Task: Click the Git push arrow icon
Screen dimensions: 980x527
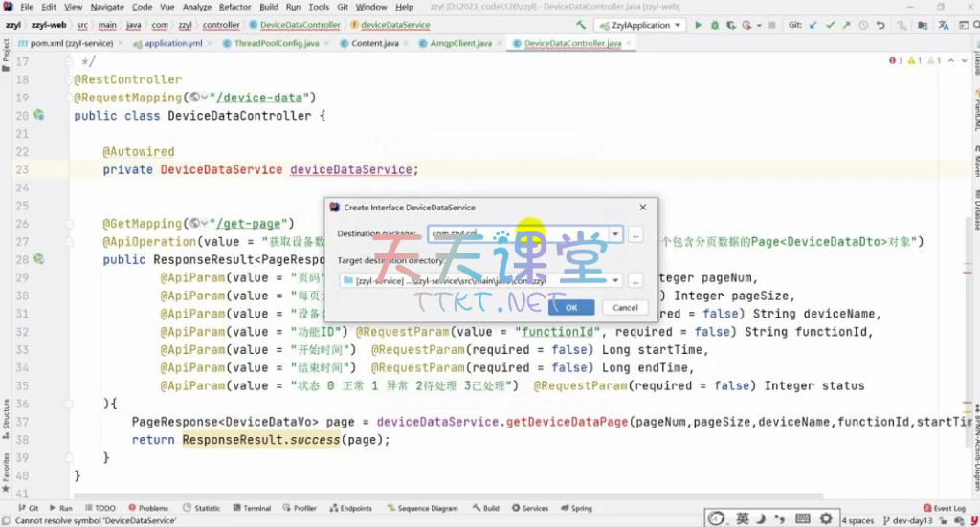Action: click(847, 25)
